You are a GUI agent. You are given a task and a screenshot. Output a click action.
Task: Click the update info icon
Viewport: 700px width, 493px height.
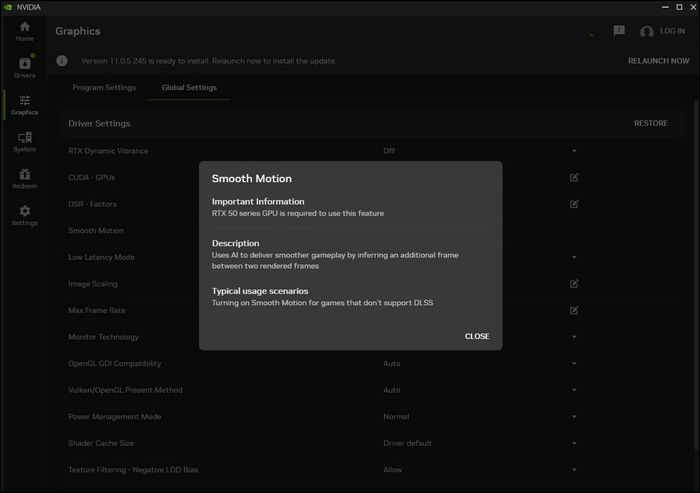(x=62, y=61)
